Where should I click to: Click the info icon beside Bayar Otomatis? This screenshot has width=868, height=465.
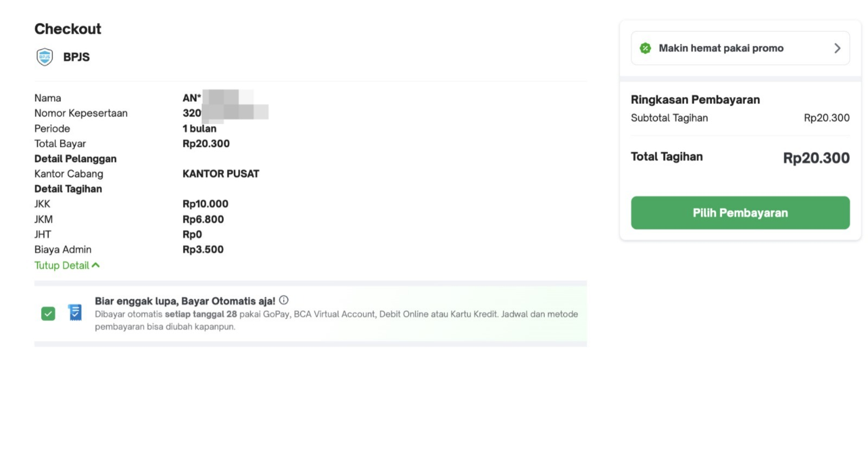[284, 300]
